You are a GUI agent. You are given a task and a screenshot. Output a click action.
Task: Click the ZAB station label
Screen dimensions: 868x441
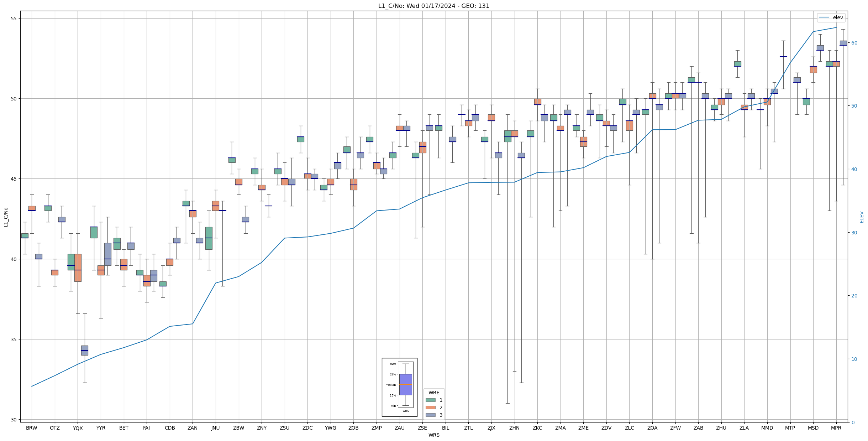pos(698,428)
